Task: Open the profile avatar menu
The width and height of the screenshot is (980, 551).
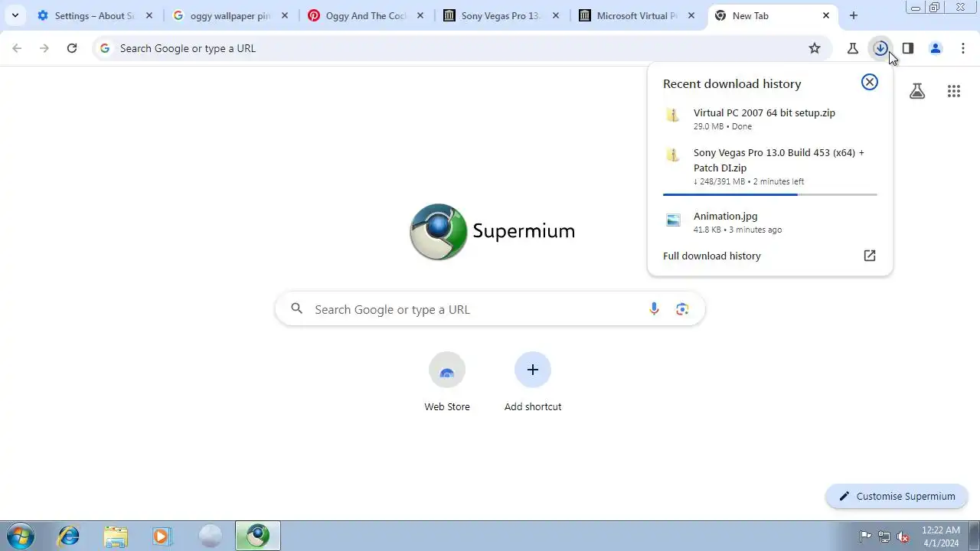Action: (x=936, y=48)
